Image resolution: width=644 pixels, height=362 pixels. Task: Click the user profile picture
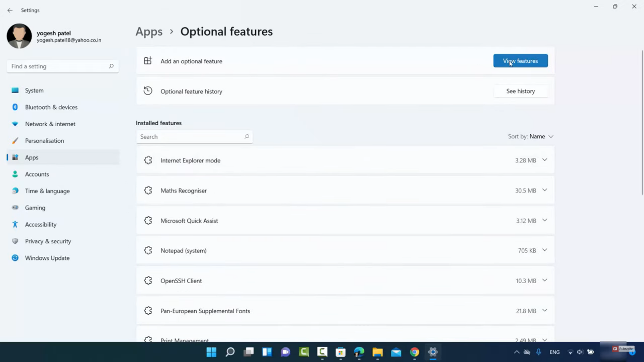click(19, 36)
